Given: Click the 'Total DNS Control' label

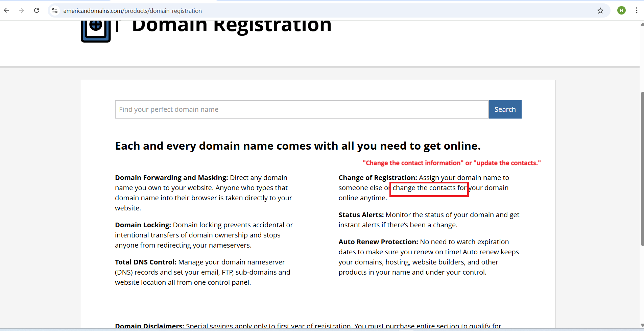Looking at the screenshot, I should click(145, 262).
